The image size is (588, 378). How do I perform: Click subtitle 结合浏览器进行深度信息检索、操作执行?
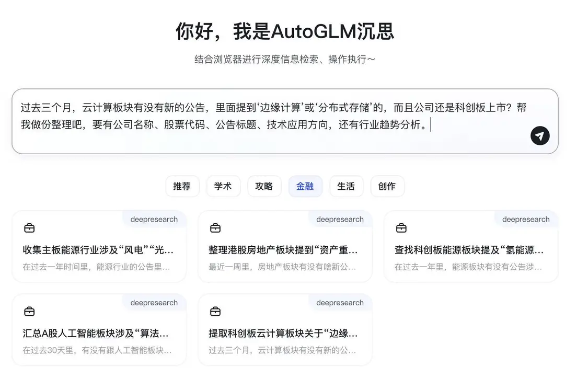click(285, 59)
